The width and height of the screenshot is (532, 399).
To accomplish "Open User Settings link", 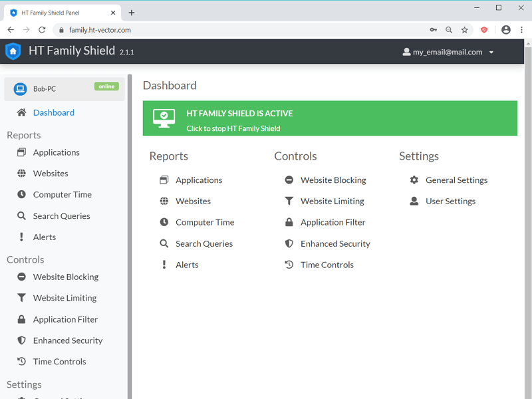I will pos(451,201).
